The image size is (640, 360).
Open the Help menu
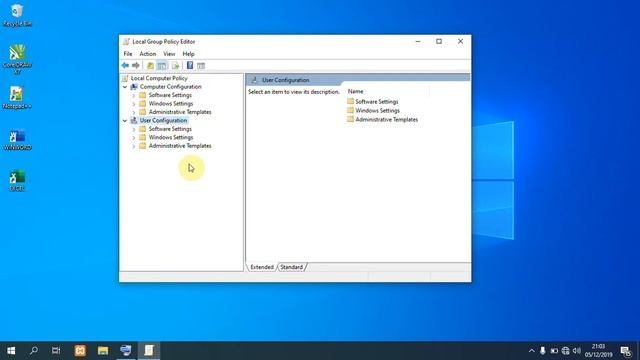coord(188,54)
